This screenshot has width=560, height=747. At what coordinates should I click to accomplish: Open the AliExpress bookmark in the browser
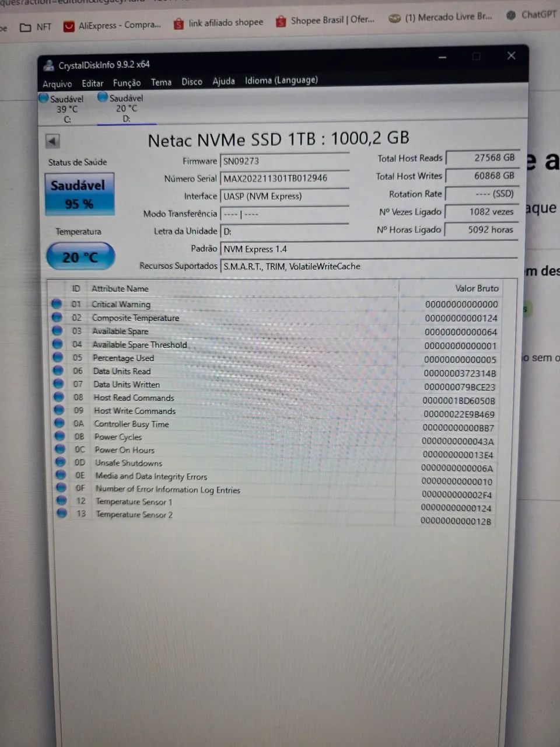pyautogui.click(x=112, y=25)
